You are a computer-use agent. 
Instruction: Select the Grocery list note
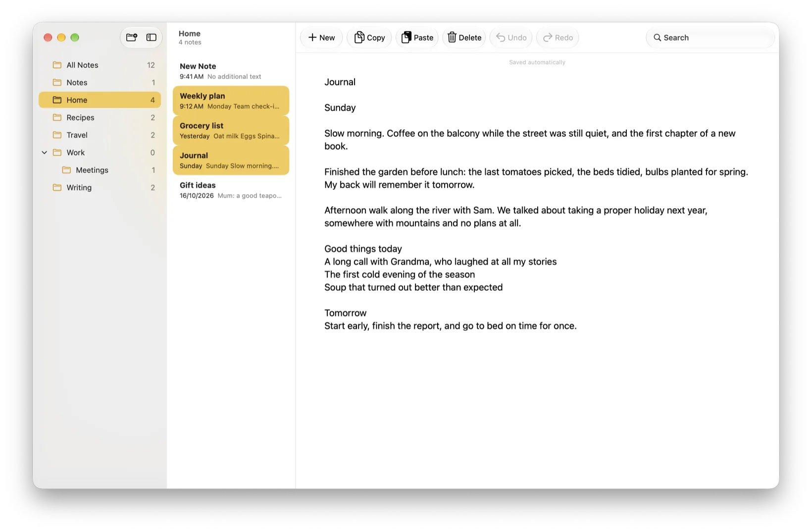pos(231,130)
